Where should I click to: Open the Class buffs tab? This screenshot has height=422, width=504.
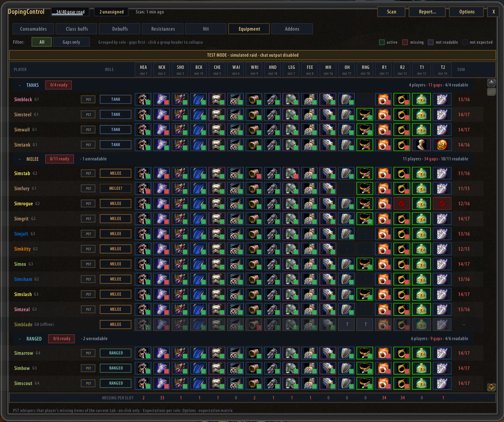(77, 29)
